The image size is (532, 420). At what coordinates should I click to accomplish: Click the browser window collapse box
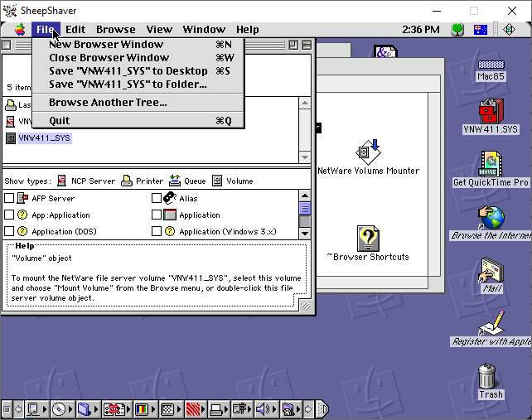[x=307, y=45]
